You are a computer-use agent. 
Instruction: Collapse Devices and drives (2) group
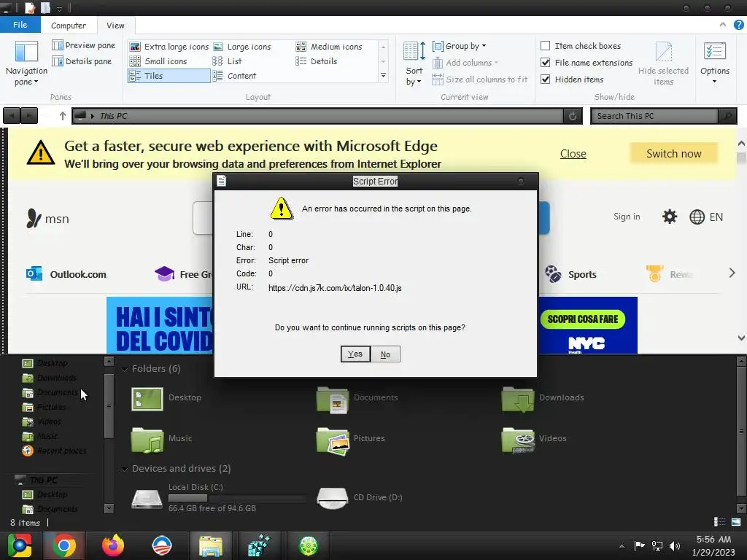coord(124,469)
